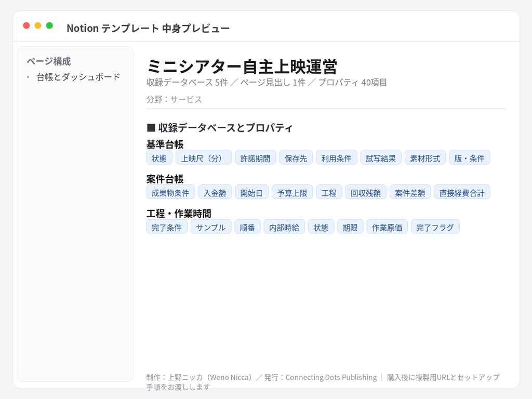Select the ミニシアター自主上映運営 page title
This screenshot has width=532, height=399.
242,66
